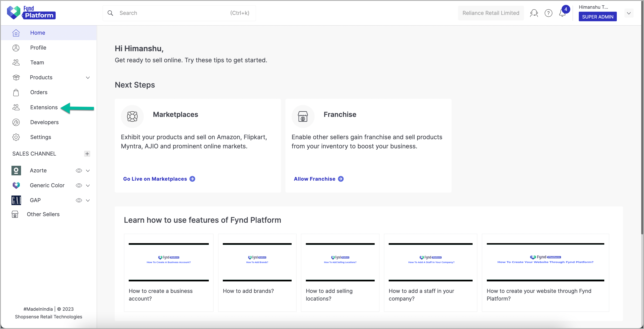
Task: Expand the Products sidebar dropdown
Action: pyautogui.click(x=88, y=78)
